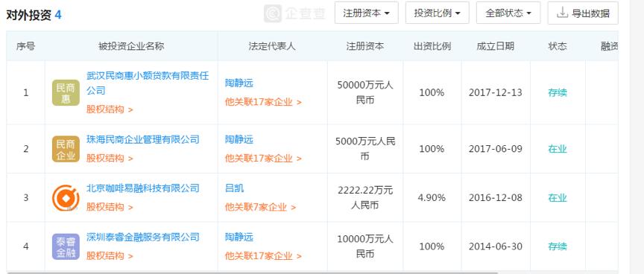Click the 状态 column header
The width and height of the screenshot is (644, 274).
[558, 46]
